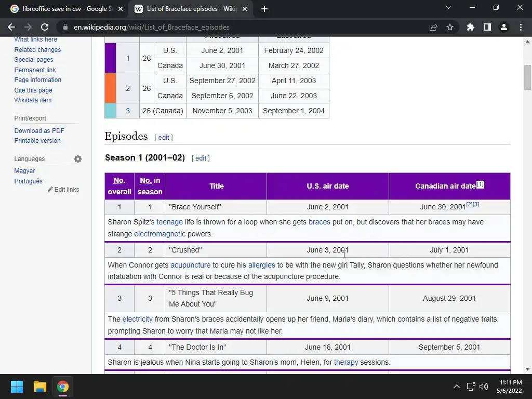The height and width of the screenshot is (399, 532).
Task: Open Printable version link
Action: pos(37,140)
